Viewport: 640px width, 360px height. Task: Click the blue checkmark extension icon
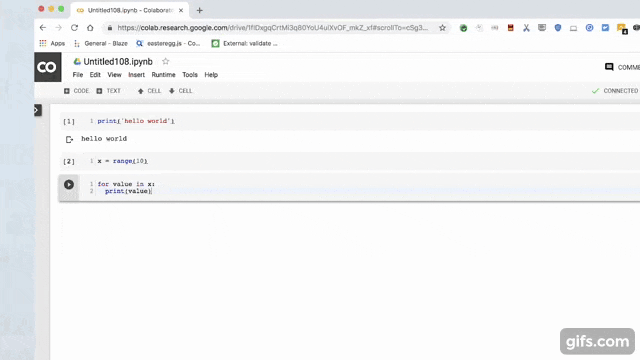click(x=605, y=28)
